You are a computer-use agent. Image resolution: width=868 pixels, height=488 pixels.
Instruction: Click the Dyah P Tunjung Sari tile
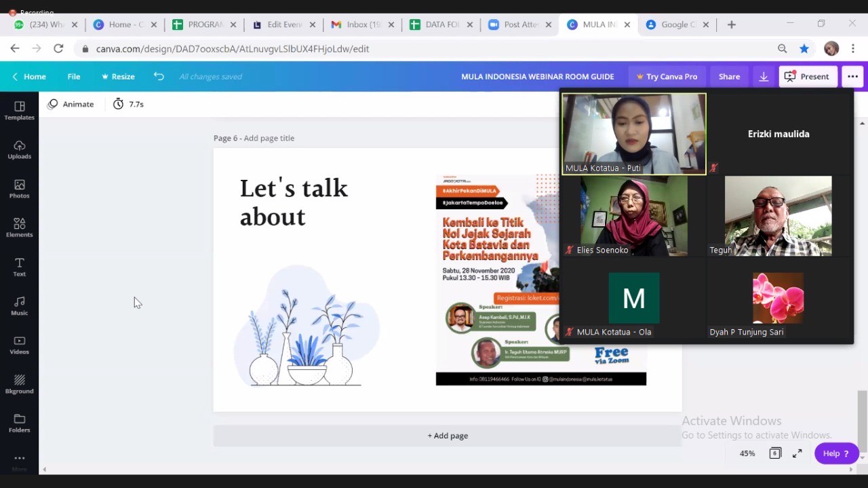click(x=778, y=299)
